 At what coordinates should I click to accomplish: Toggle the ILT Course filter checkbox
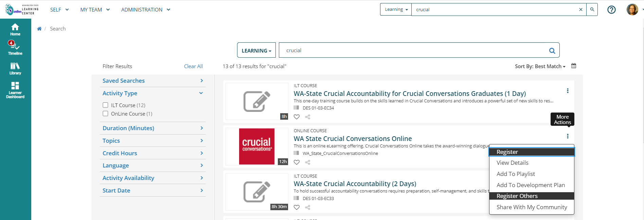click(105, 105)
